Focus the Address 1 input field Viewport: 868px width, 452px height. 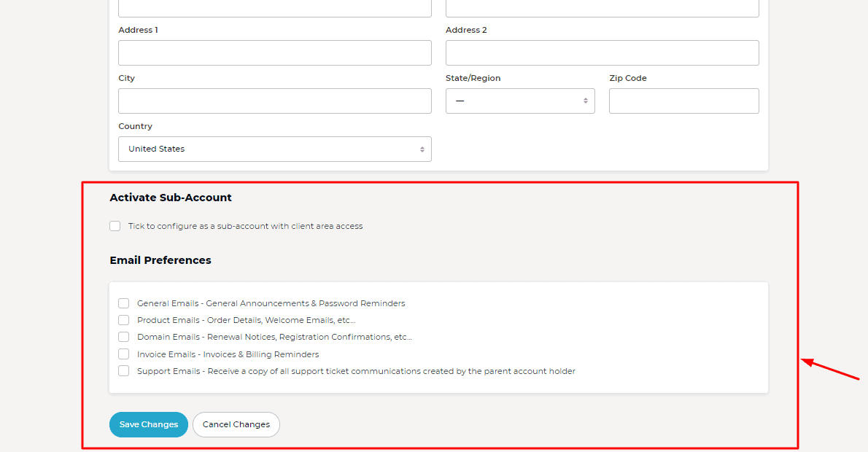point(274,52)
